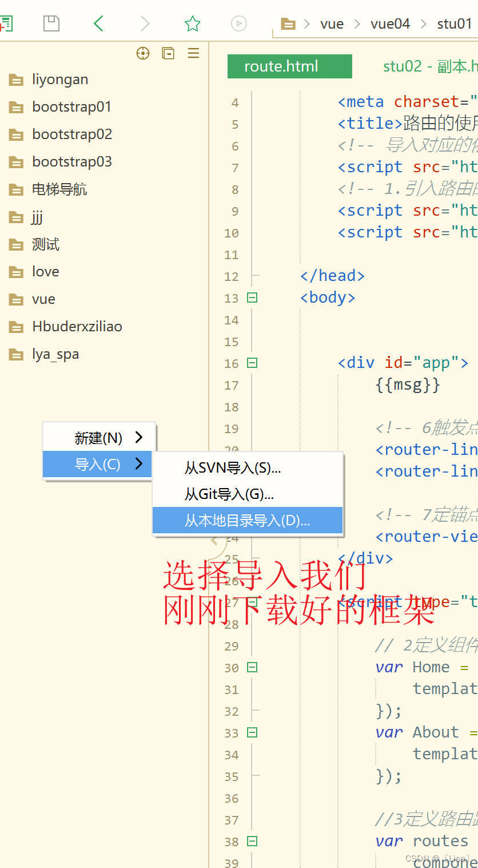Choose 从本地目录导入(D)... option
This screenshot has height=868, width=478.
click(248, 520)
